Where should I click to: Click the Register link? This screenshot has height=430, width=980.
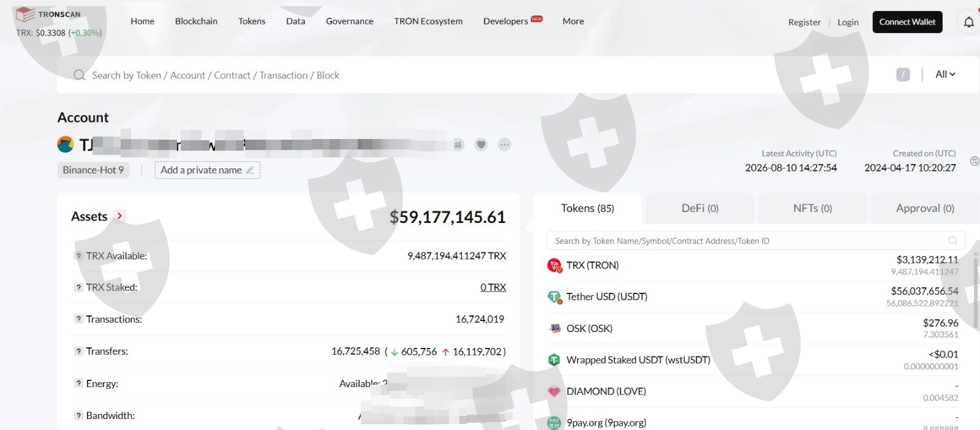(804, 22)
